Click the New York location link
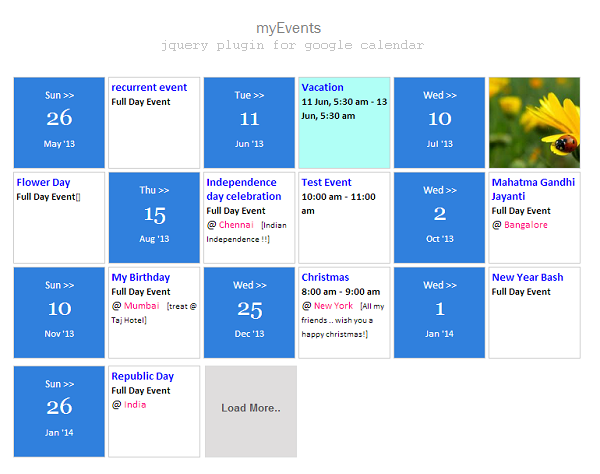 (333, 306)
